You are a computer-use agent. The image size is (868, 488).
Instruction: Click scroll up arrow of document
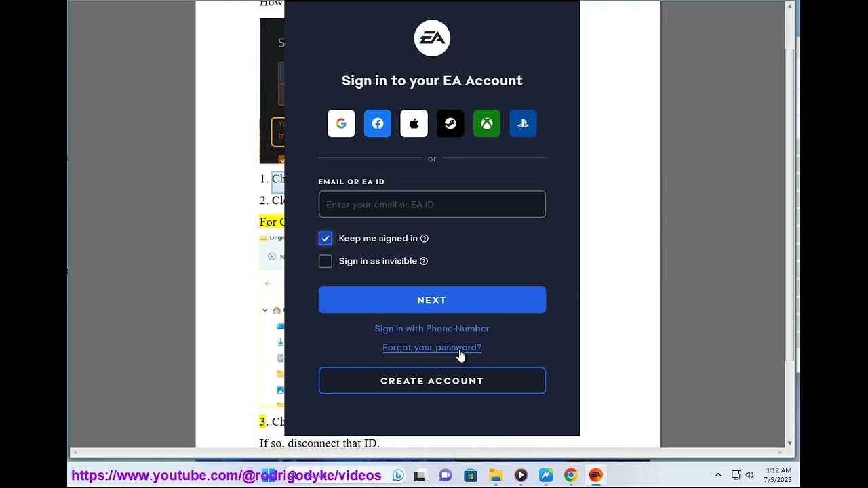(x=789, y=6)
